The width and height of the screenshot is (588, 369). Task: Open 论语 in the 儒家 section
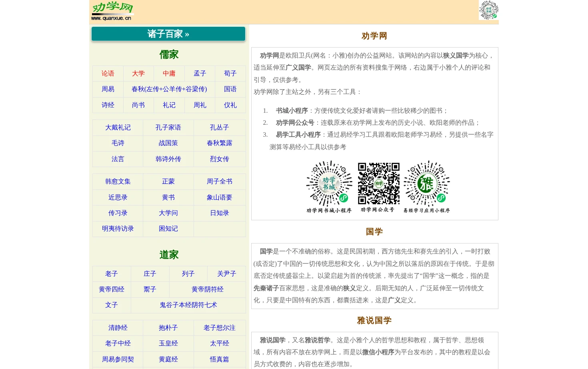pyautogui.click(x=108, y=74)
